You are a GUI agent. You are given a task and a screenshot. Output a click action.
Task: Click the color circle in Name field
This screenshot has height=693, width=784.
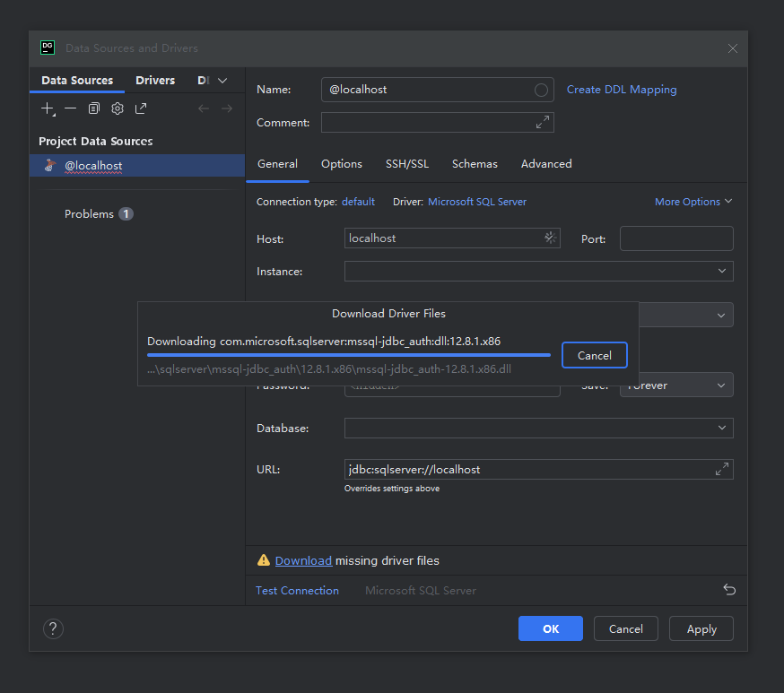[541, 90]
